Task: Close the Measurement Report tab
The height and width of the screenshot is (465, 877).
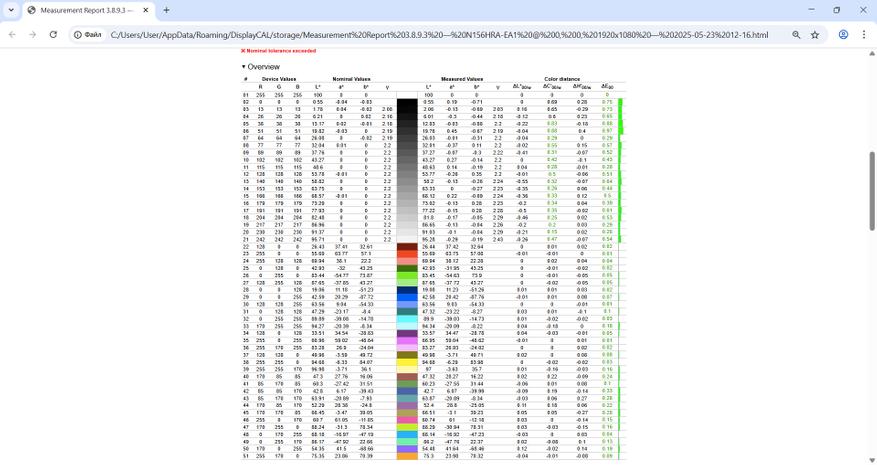Action: click(145, 10)
